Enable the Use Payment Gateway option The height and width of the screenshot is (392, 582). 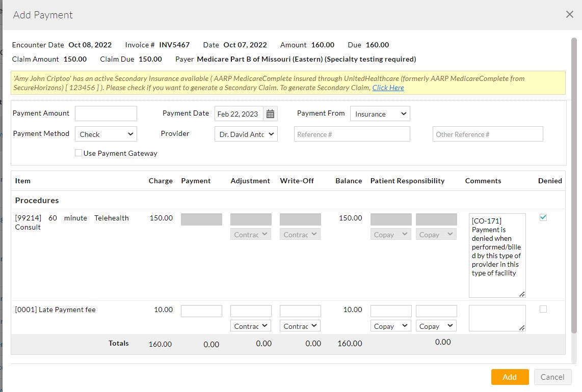pyautogui.click(x=78, y=153)
